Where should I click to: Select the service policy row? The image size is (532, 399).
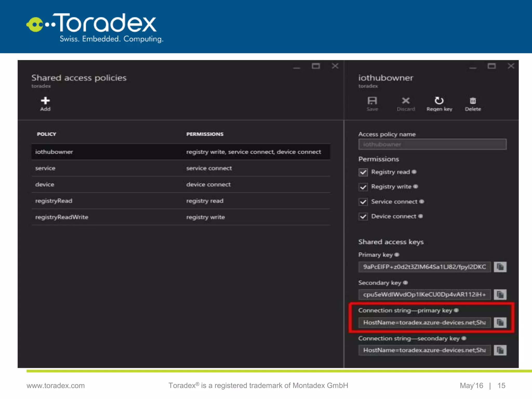(x=181, y=168)
